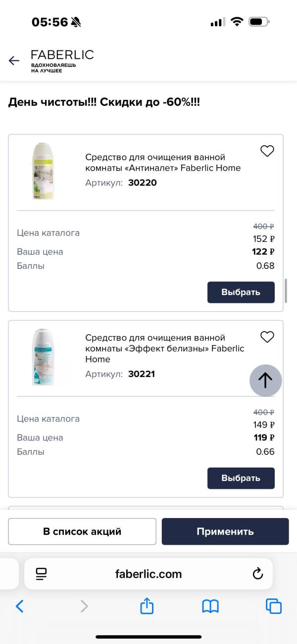This screenshot has width=297, height=644.
Task: Open the «Антиналет» product thumbnail image
Action: [x=44, y=171]
